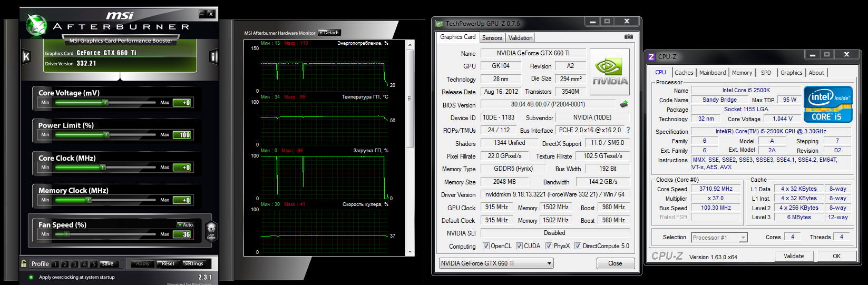Select the Graphics Card tab in GPU-Z
The width and height of the screenshot is (868, 285).
(x=457, y=37)
